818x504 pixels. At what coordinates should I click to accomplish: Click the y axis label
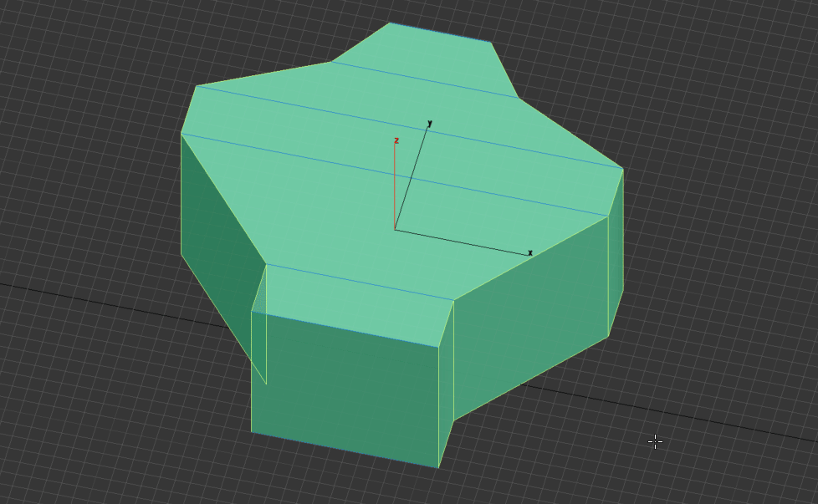pos(430,124)
